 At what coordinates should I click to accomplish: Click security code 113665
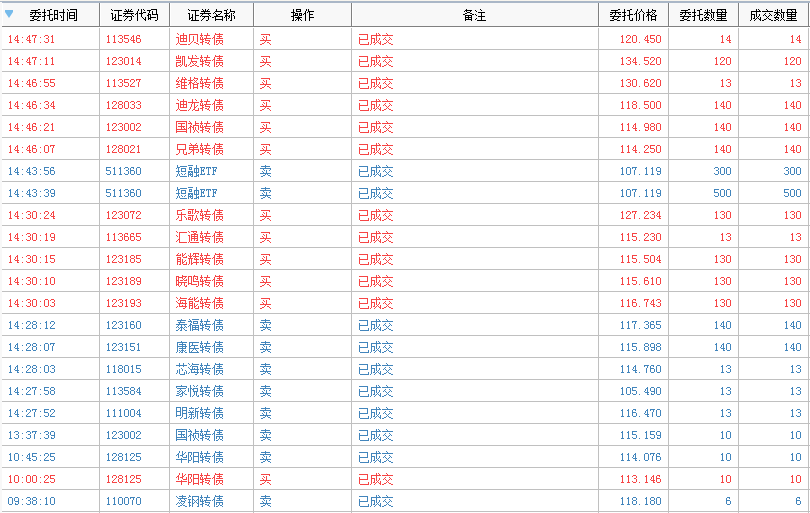123,237
